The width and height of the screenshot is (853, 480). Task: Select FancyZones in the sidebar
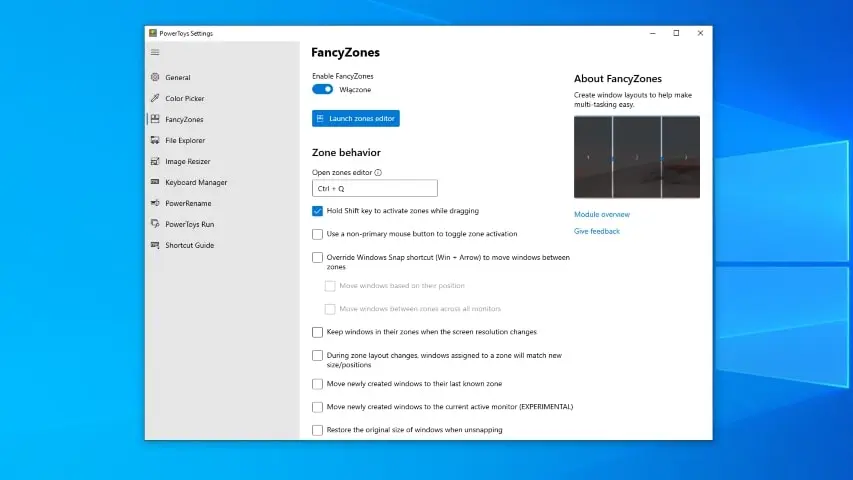184,119
